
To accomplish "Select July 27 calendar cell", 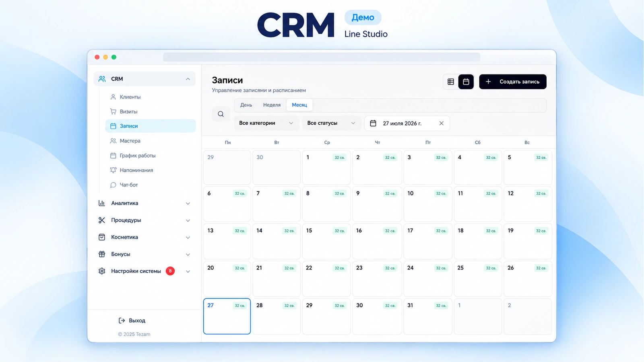I will [227, 316].
